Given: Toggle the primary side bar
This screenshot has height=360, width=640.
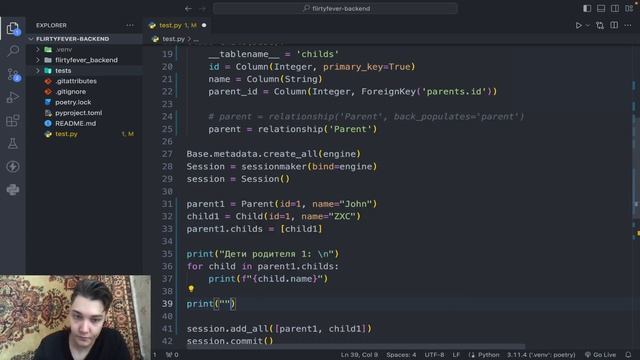Looking at the screenshot, I should 587,8.
